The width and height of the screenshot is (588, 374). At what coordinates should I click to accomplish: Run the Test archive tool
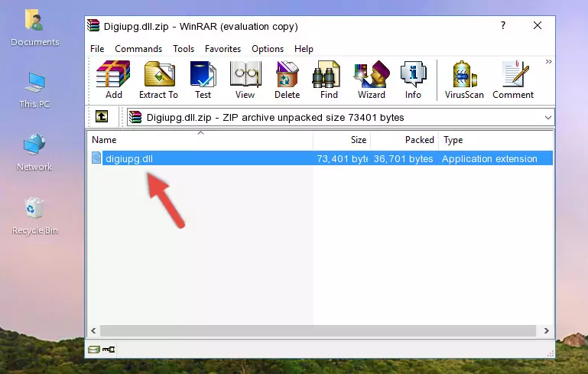pyautogui.click(x=203, y=80)
